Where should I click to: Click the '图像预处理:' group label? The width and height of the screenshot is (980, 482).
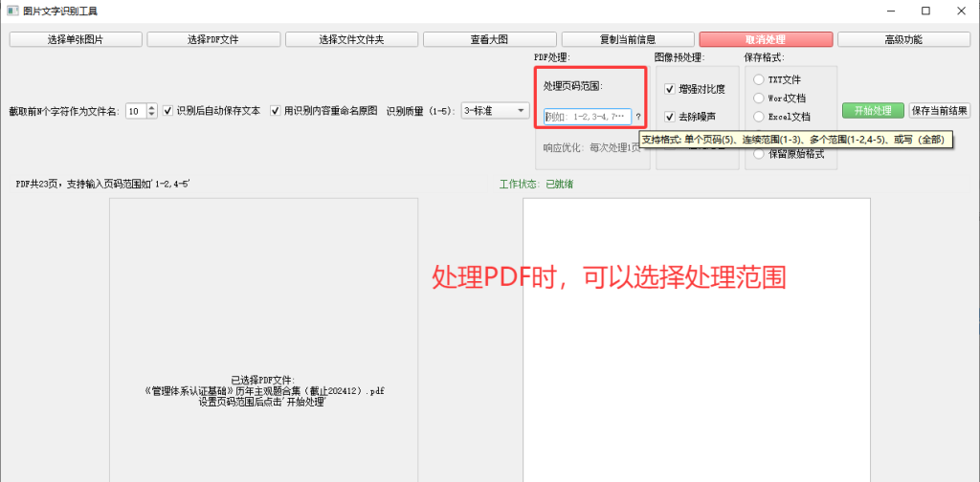[x=679, y=56]
